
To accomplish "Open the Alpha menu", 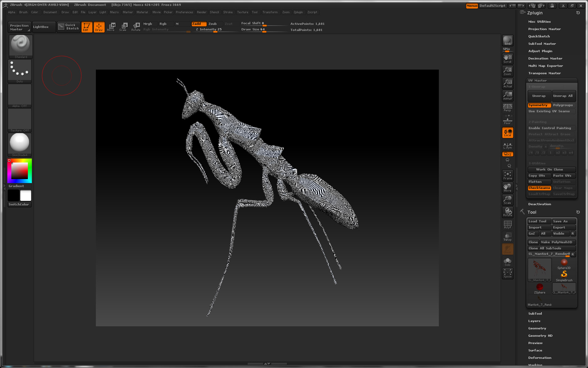I will pyautogui.click(x=12, y=12).
